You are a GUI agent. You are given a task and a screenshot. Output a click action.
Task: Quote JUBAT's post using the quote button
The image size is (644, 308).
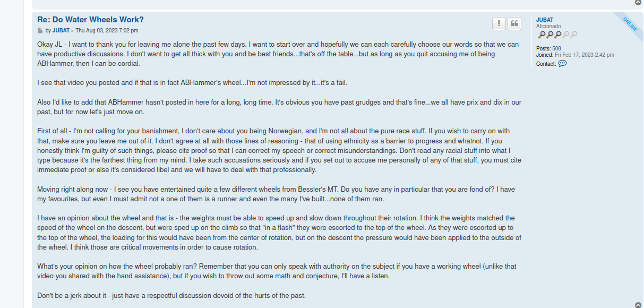[x=514, y=23]
